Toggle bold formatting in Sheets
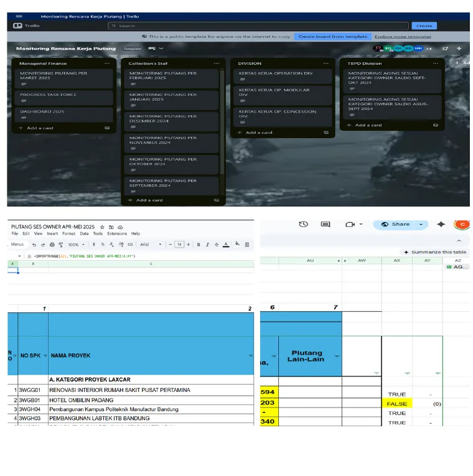This screenshot has width=473, height=476. pyautogui.click(x=199, y=245)
